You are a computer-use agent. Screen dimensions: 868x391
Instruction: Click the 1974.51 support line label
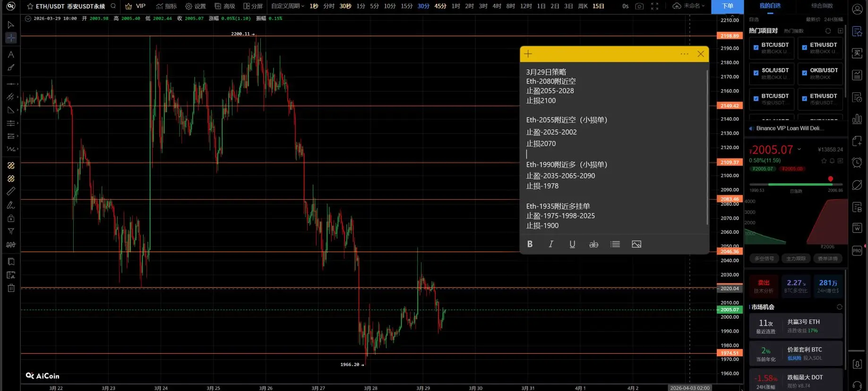pos(730,353)
